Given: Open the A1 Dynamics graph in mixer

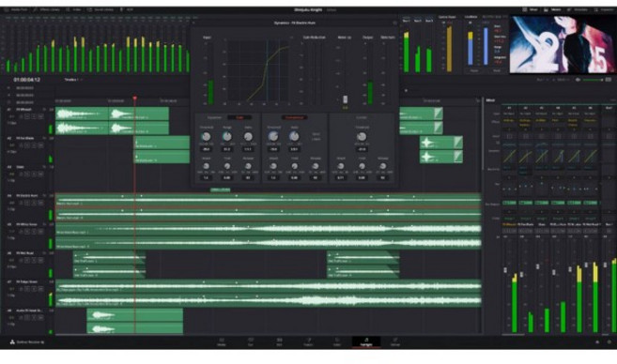Looking at the screenshot, I should (x=509, y=157).
